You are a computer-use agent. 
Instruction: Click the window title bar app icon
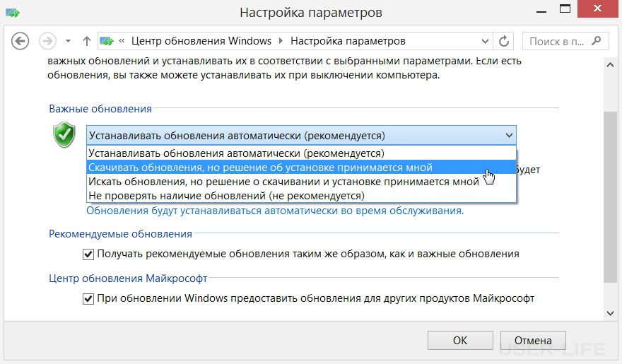13,13
